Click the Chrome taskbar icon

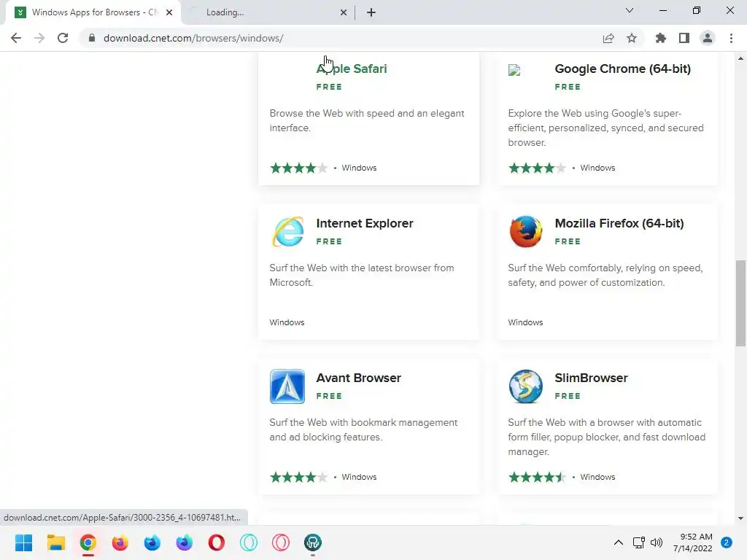(x=88, y=542)
